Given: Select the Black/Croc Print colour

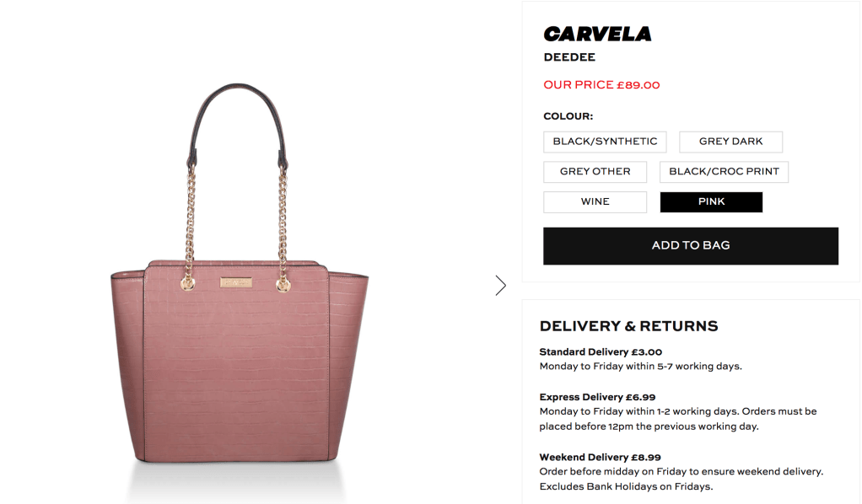Looking at the screenshot, I should coord(724,172).
